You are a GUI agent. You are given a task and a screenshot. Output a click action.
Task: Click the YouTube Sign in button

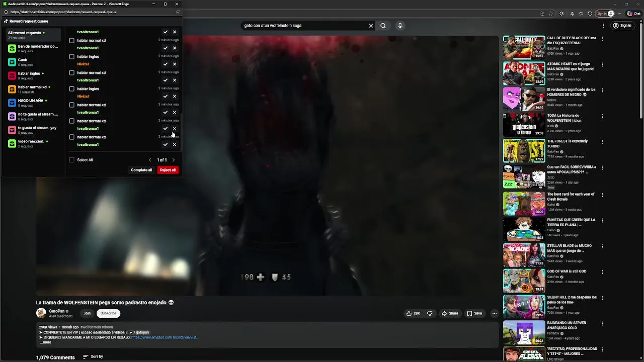622,26
